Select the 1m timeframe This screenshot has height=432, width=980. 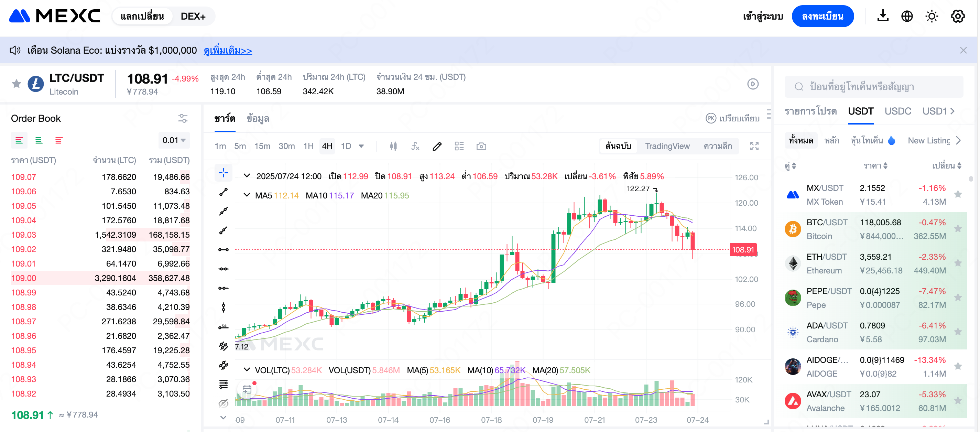point(220,146)
